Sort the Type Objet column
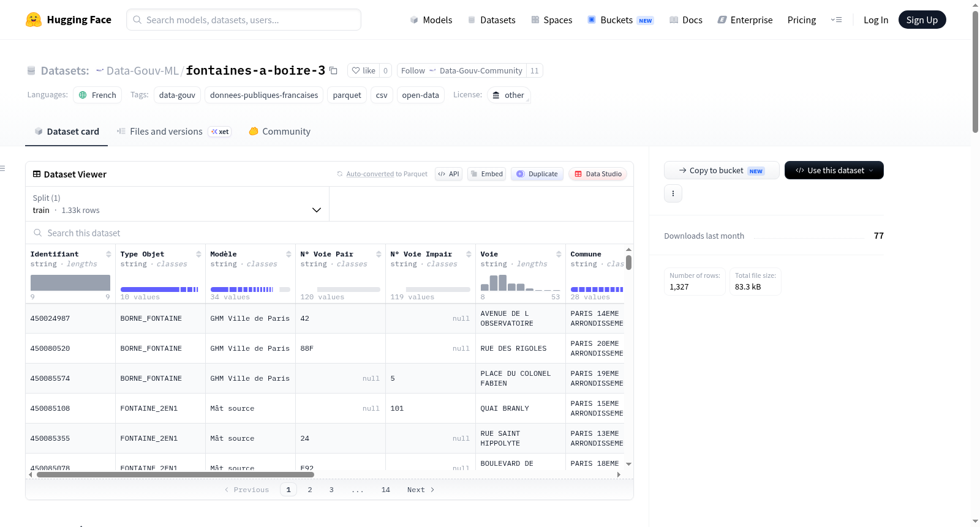 point(198,254)
